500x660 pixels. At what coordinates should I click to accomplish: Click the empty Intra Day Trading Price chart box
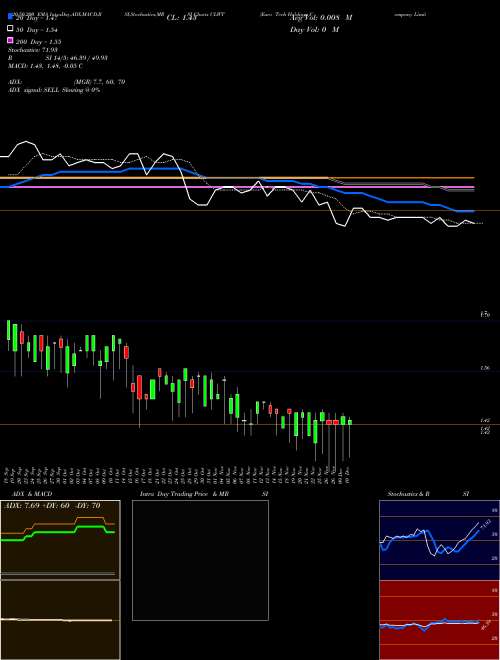(200, 560)
